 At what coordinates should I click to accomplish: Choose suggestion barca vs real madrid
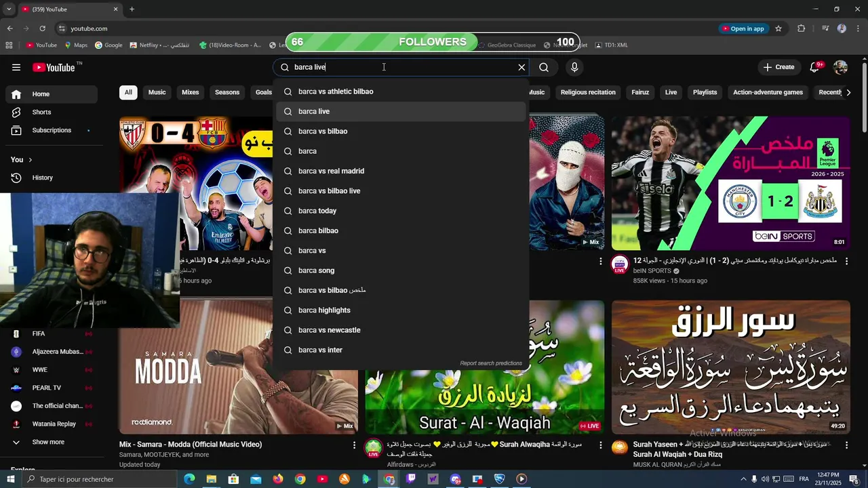[401, 171]
